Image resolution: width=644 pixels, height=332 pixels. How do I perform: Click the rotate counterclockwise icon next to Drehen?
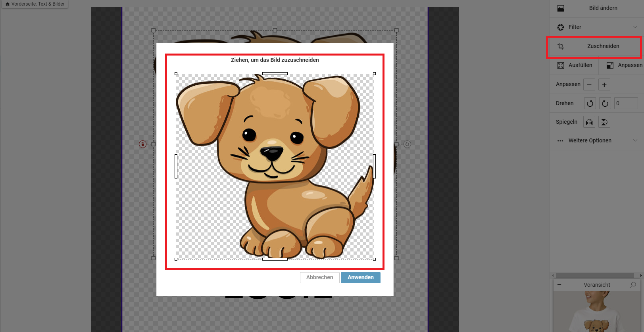point(590,104)
